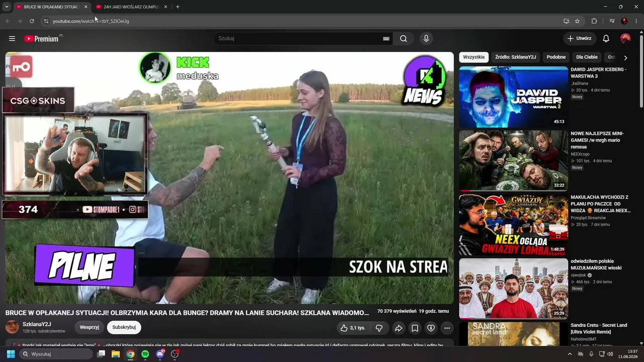
Task: Click the install/cast icon in address bar
Action: [x=567, y=21]
